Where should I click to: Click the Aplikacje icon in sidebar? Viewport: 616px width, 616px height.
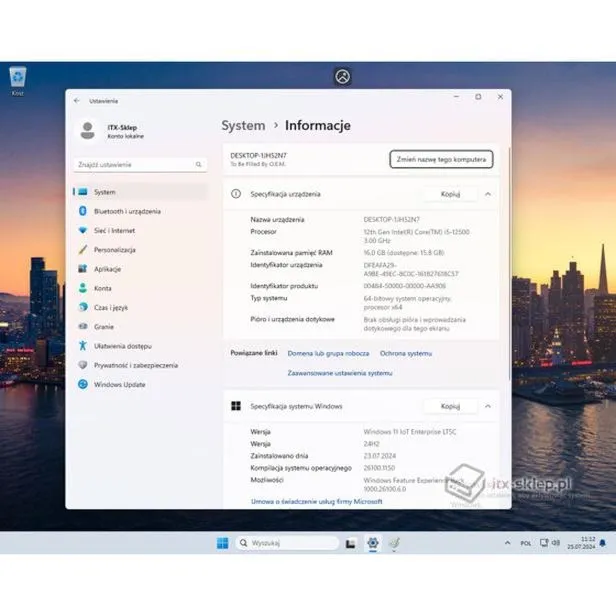(83, 269)
